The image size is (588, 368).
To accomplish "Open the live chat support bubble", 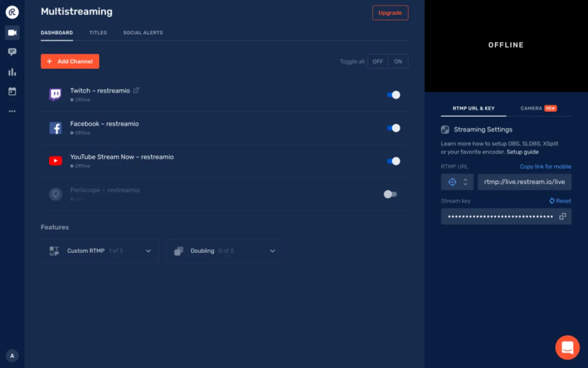I will (x=567, y=347).
